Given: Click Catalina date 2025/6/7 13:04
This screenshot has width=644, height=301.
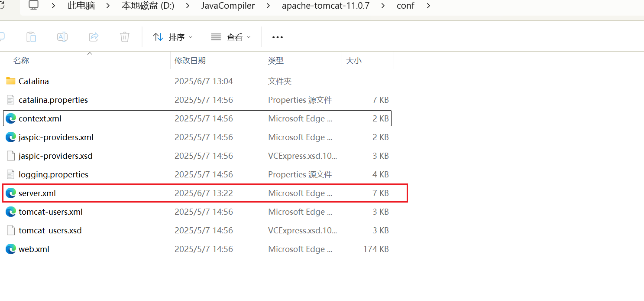Looking at the screenshot, I should click(x=204, y=81).
